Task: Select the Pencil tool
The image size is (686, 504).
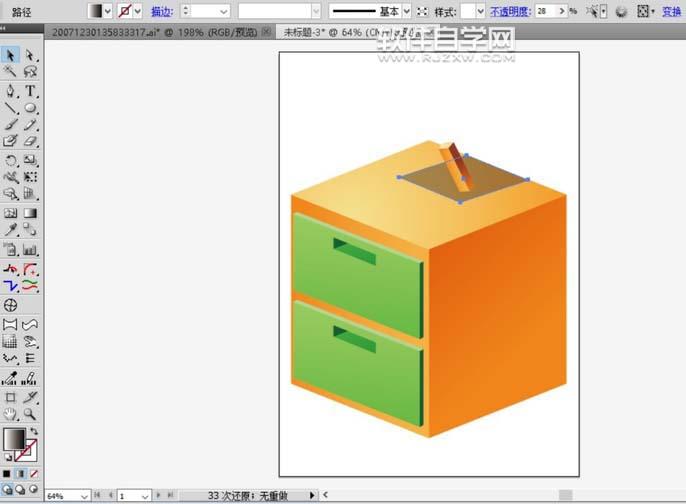Action: pyautogui.click(x=30, y=125)
